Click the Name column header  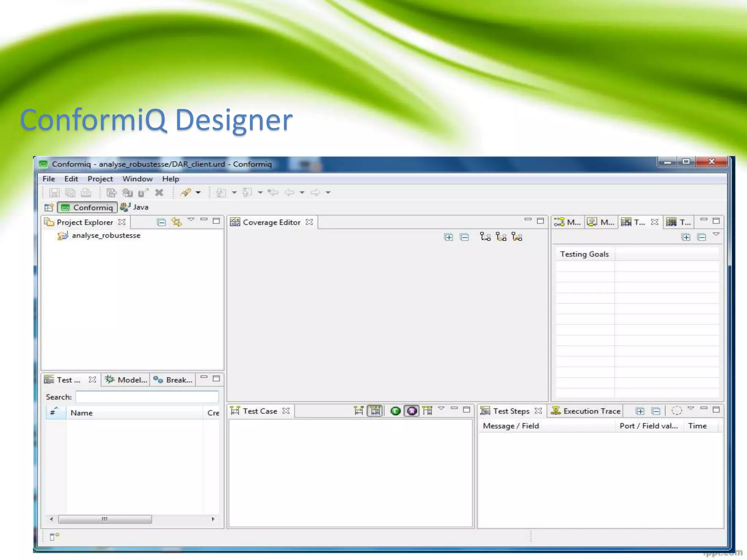[134, 413]
